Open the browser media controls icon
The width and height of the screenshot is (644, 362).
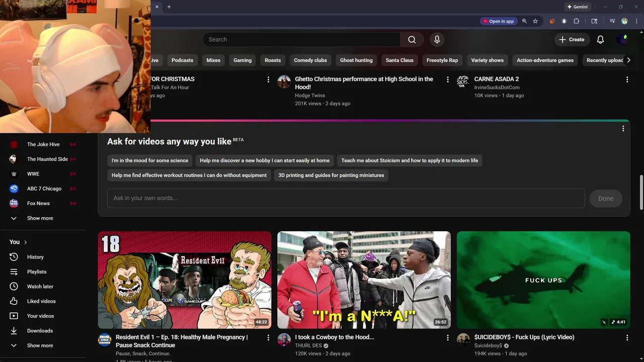612,21
